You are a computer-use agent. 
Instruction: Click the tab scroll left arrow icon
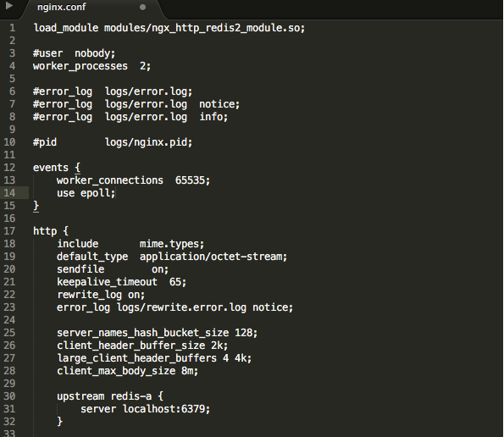[9, 6]
